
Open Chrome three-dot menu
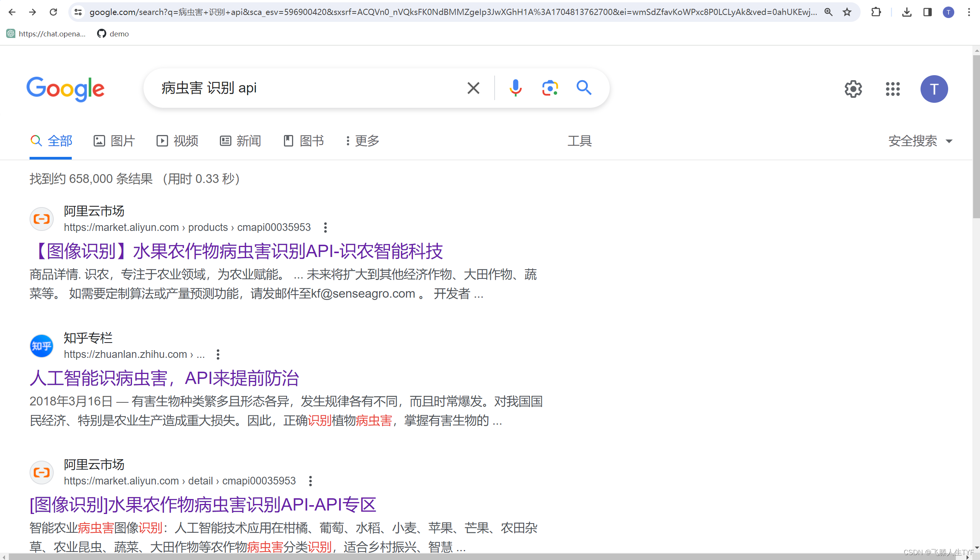[x=969, y=12]
